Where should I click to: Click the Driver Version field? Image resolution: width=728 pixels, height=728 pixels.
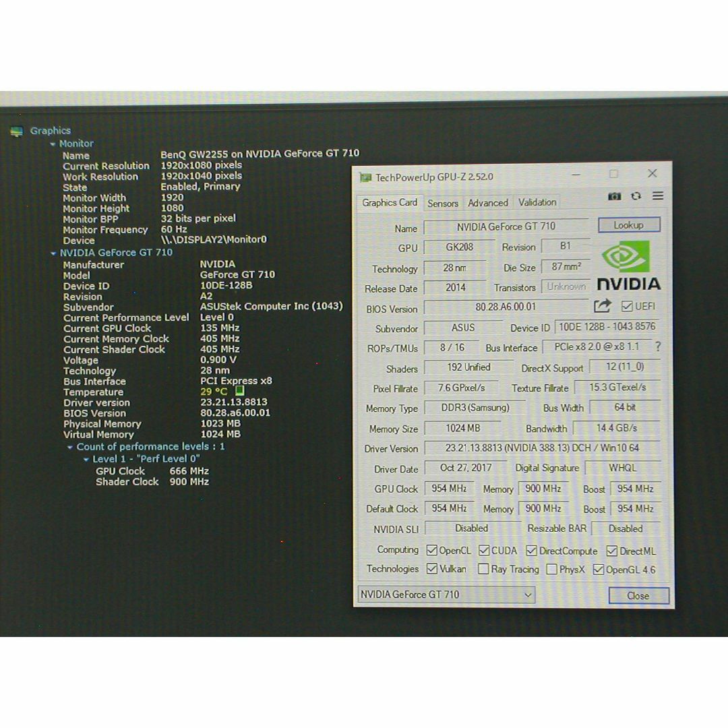(x=542, y=448)
